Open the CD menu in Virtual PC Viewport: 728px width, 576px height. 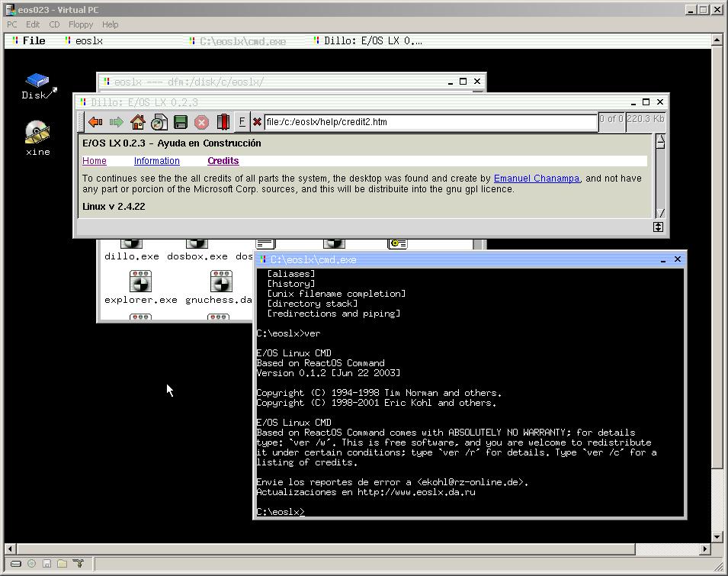(x=54, y=24)
